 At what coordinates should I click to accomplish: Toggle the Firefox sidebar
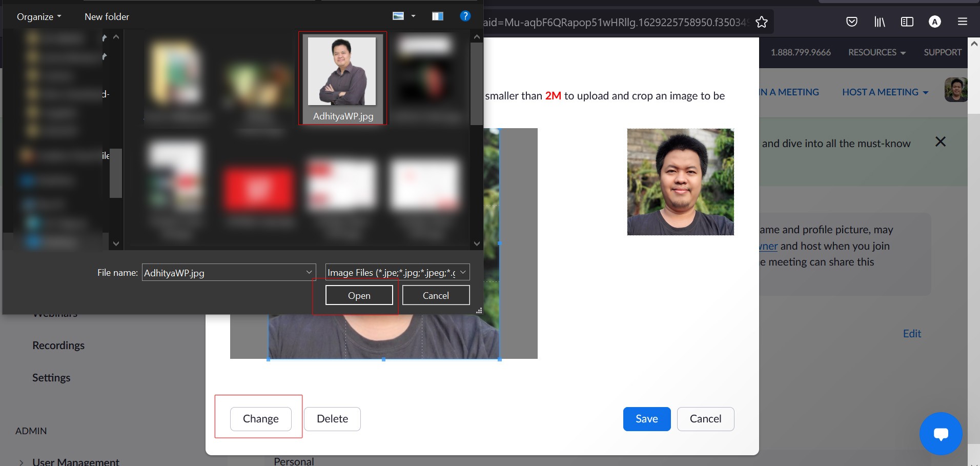907,22
